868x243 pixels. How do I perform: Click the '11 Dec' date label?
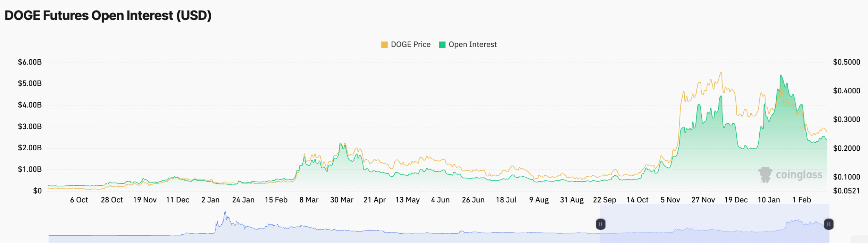click(178, 200)
